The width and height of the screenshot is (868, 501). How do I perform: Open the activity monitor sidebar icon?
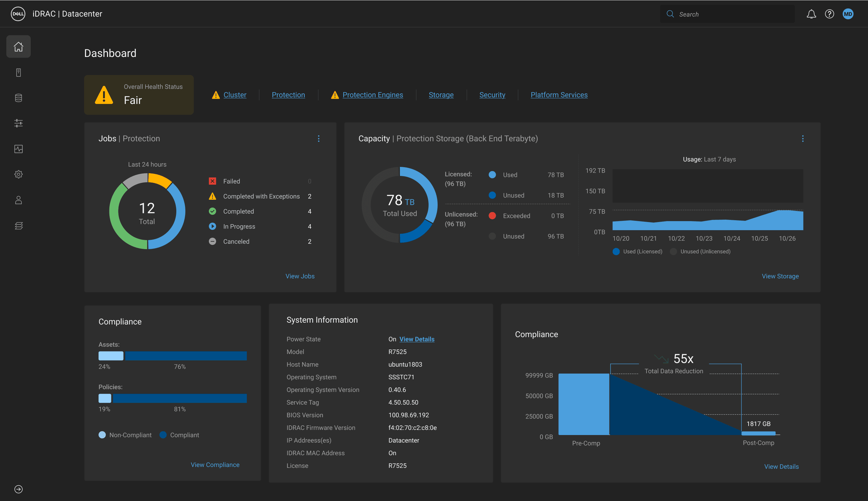click(x=19, y=149)
